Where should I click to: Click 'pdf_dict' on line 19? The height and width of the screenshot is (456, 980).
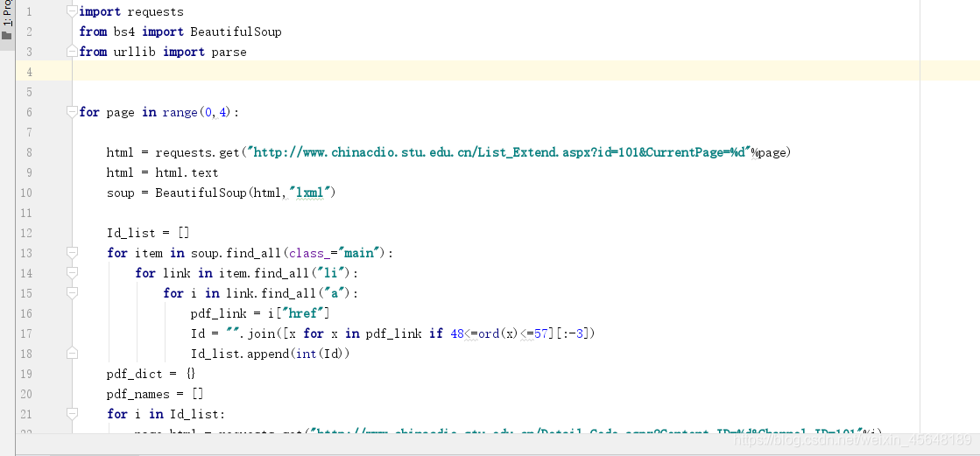click(134, 374)
